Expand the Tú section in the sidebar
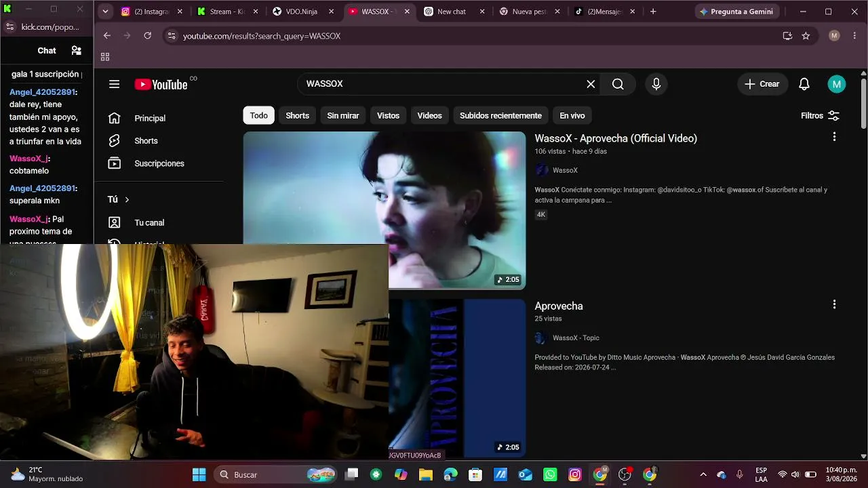The height and width of the screenshot is (488, 868). [x=119, y=199]
